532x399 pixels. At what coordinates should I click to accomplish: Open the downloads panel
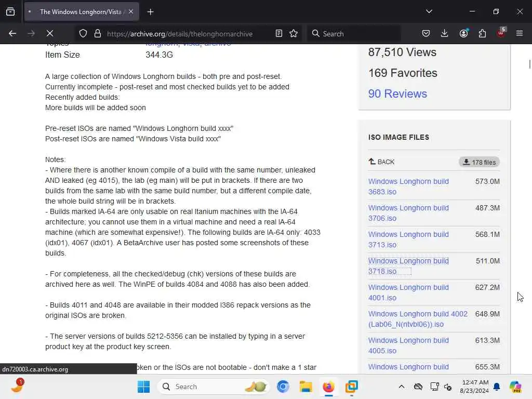tap(445, 34)
